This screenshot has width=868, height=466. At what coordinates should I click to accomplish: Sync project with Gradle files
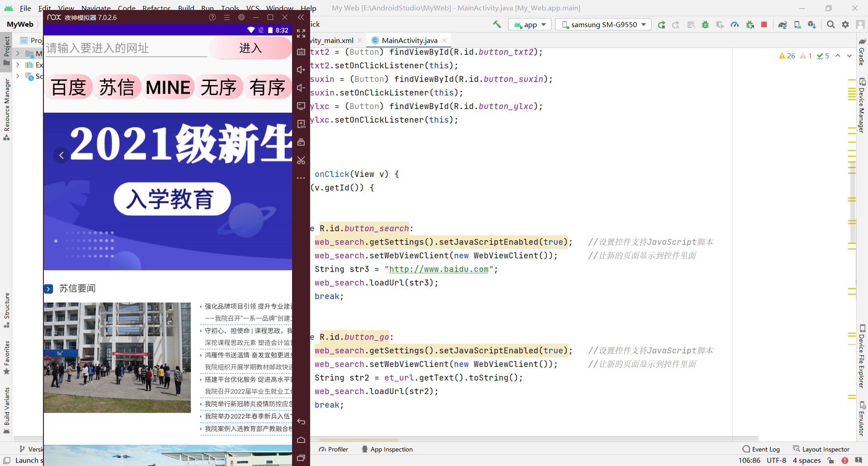783,24
